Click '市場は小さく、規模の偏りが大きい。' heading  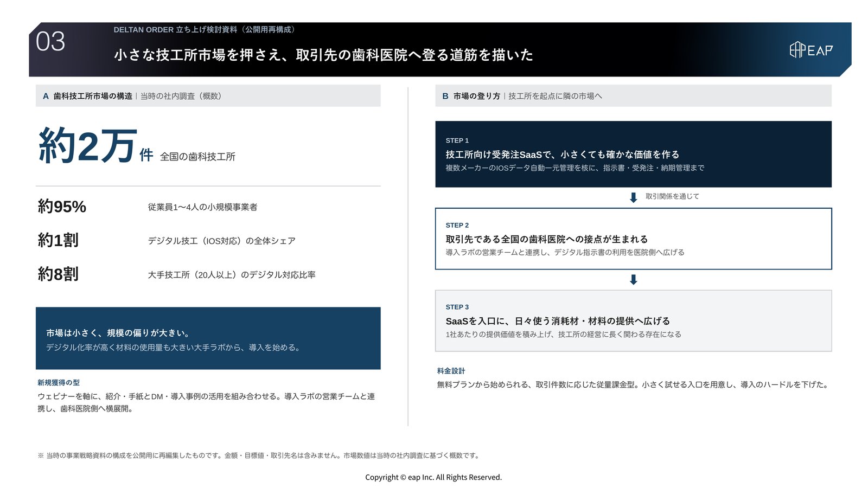118,333
